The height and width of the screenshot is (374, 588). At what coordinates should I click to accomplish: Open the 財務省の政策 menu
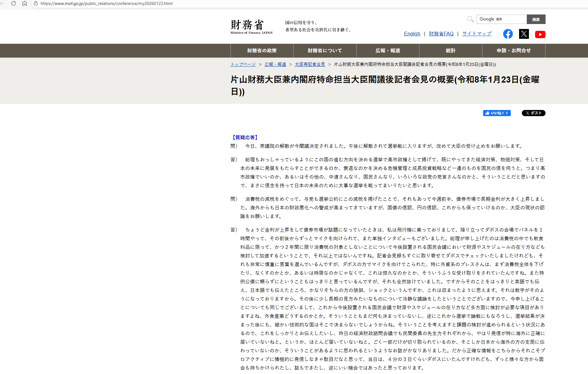tap(262, 51)
